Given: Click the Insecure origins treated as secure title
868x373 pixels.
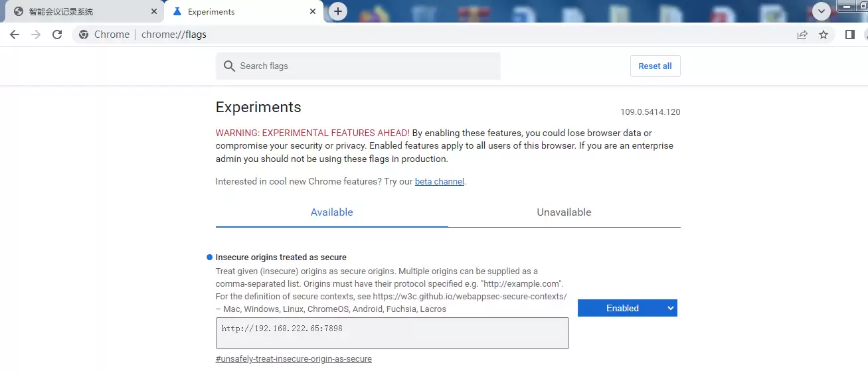Looking at the screenshot, I should click(x=281, y=257).
